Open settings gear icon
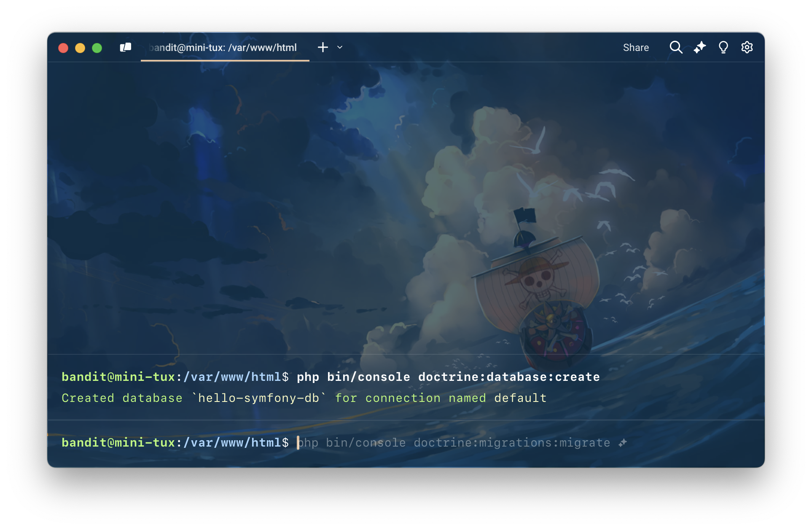 pyautogui.click(x=747, y=47)
